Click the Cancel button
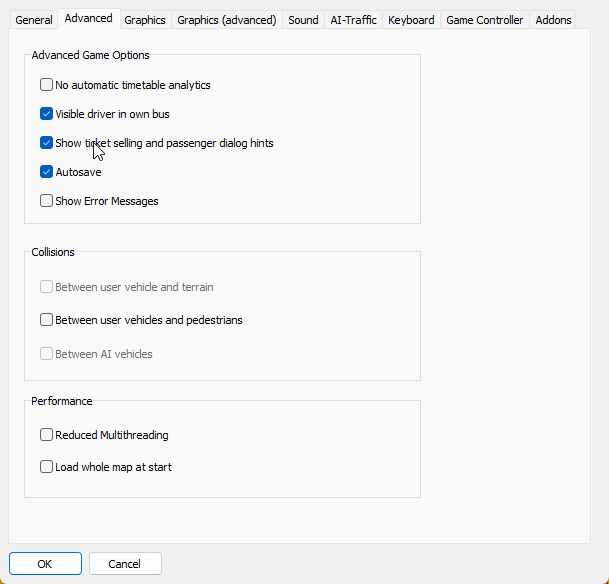 (x=125, y=564)
